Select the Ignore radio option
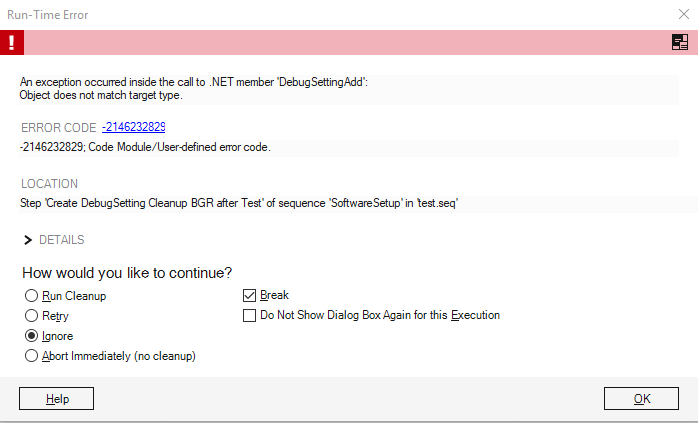698x423 pixels. [x=32, y=336]
